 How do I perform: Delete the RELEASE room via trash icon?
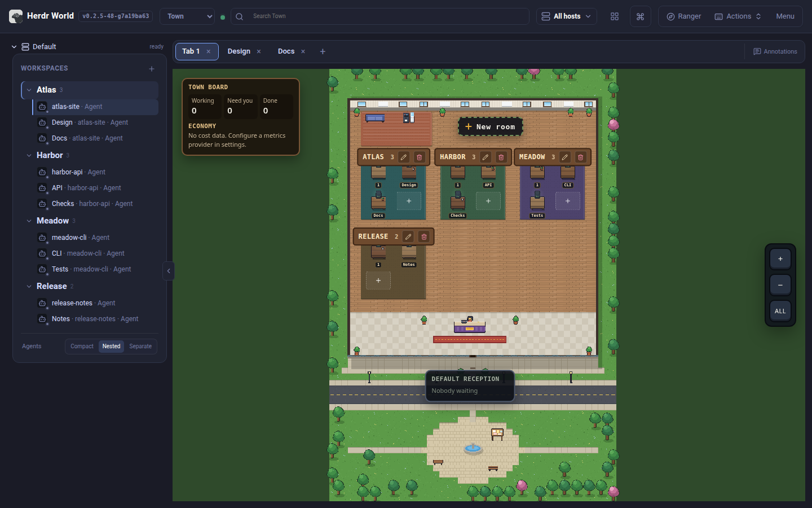(424, 237)
